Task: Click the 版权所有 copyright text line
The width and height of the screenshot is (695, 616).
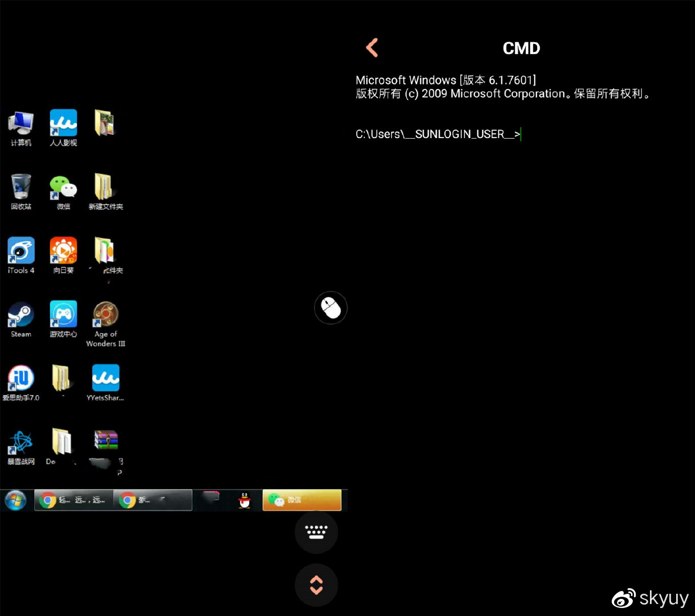Action: (503, 94)
